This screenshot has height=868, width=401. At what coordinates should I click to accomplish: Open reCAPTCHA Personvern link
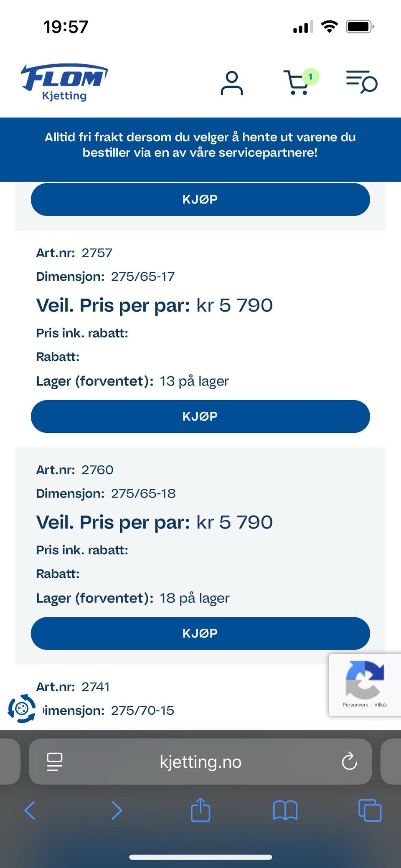[355, 705]
